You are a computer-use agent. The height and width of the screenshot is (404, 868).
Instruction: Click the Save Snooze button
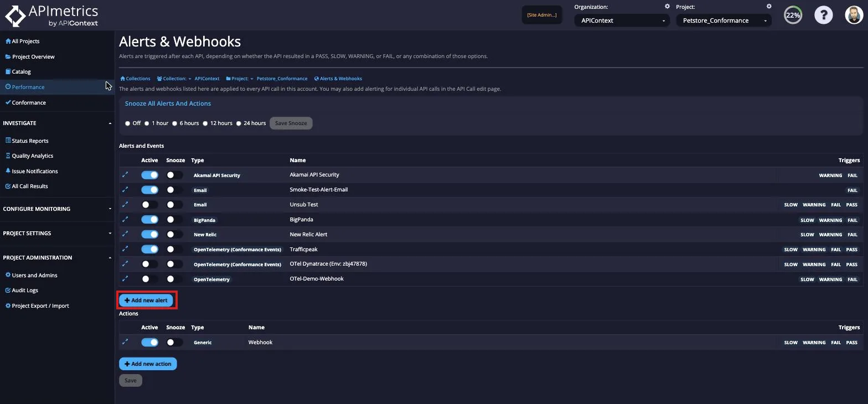click(291, 123)
